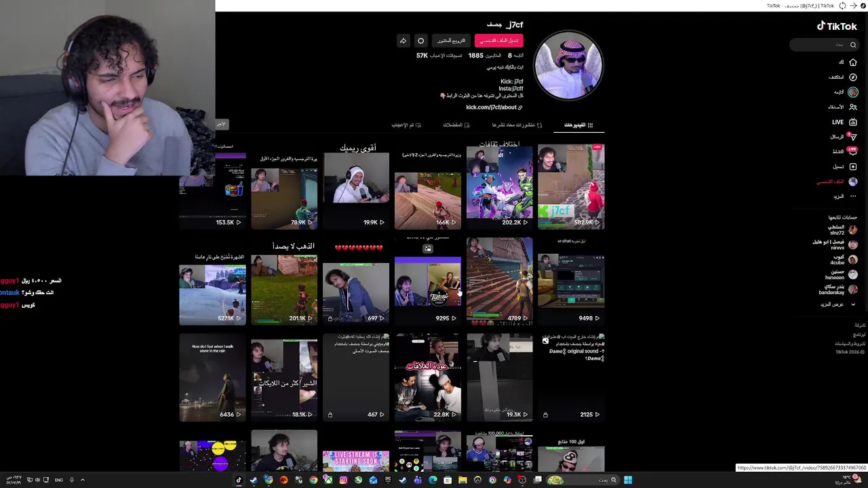
Task: Click the 1885 followers count
Action: click(484, 56)
